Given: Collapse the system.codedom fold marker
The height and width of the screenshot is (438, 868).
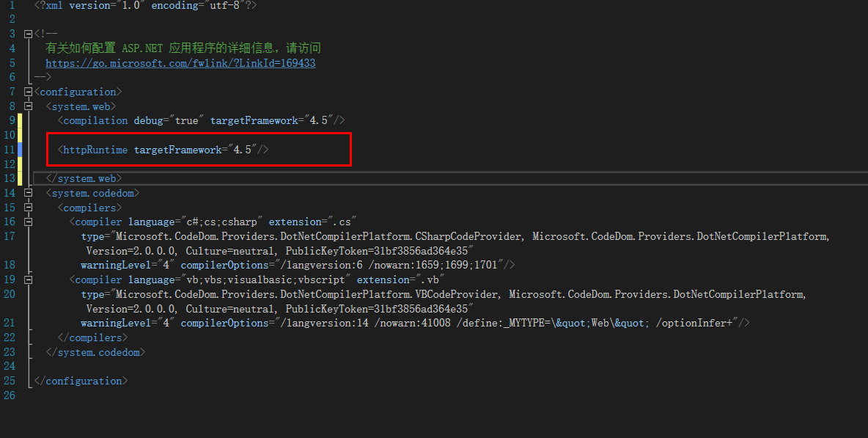Looking at the screenshot, I should coord(26,192).
